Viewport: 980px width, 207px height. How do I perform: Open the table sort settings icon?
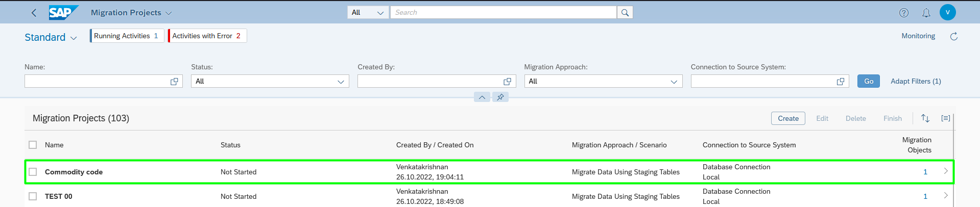pyautogui.click(x=925, y=118)
